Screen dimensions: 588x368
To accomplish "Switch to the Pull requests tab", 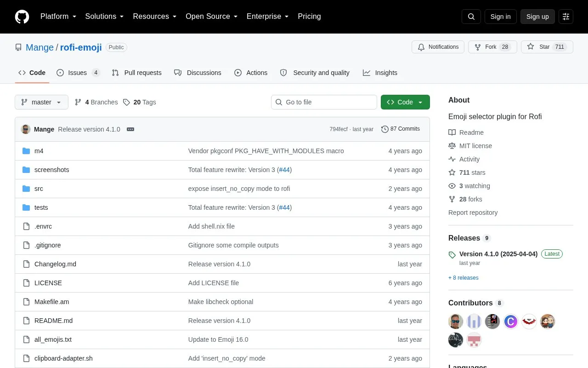I will point(136,73).
